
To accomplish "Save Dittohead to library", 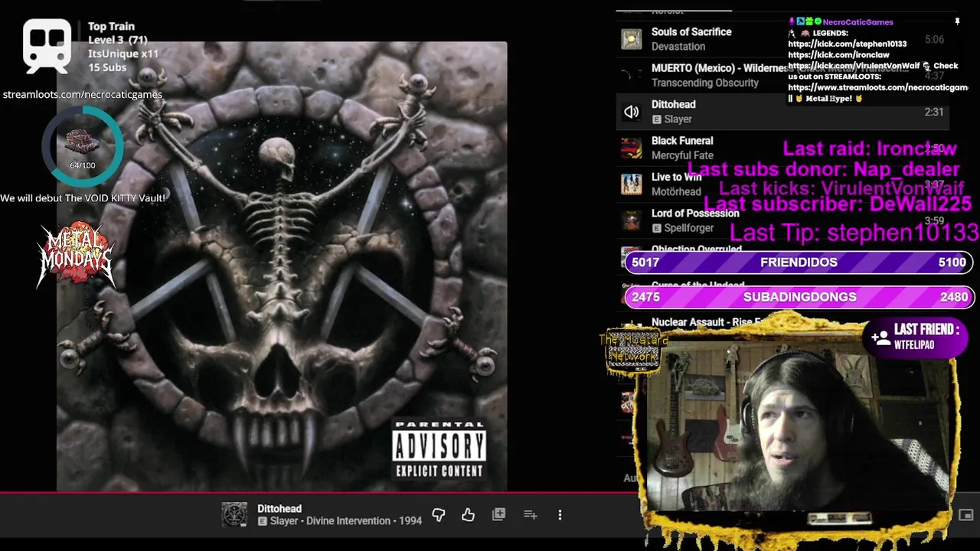I will point(498,514).
